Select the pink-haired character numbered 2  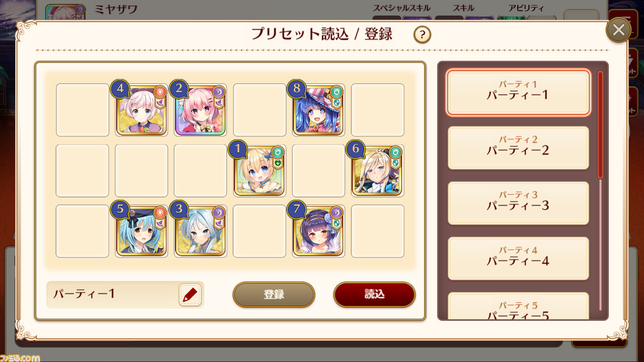(x=200, y=110)
